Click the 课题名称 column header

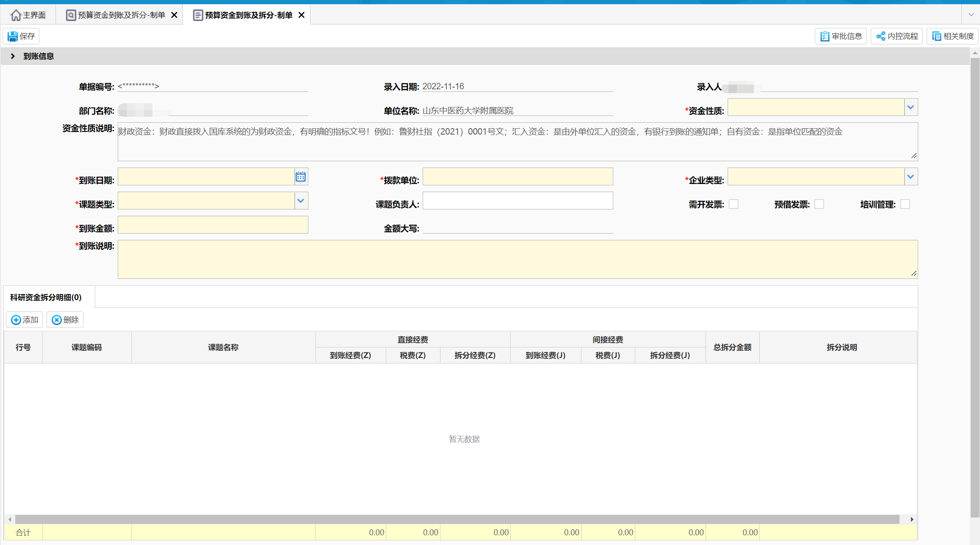click(223, 347)
